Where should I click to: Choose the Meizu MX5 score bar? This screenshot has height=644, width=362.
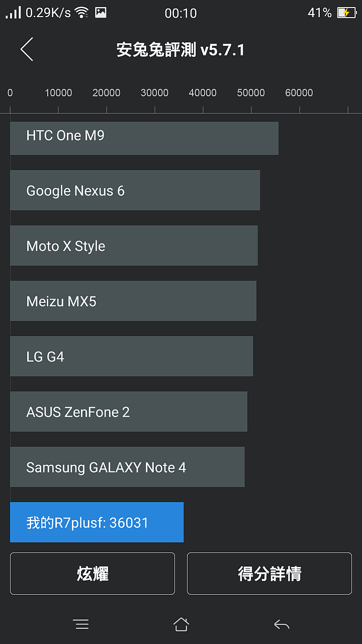[133, 301]
